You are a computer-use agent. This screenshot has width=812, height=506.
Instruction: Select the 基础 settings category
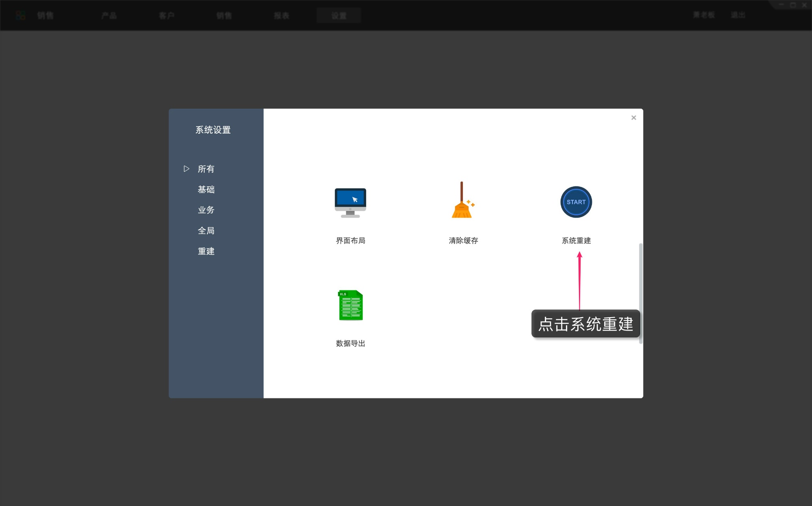[206, 189]
